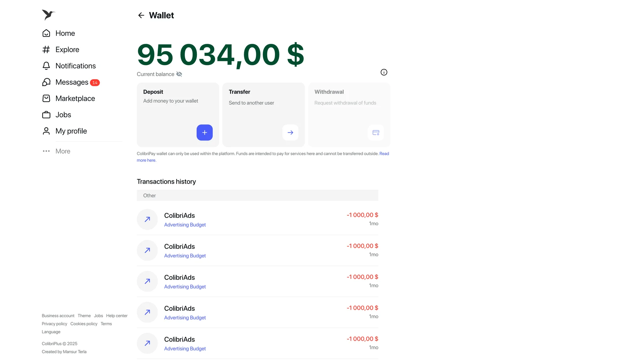Open Advertising Budget link in third transaction

point(185,287)
